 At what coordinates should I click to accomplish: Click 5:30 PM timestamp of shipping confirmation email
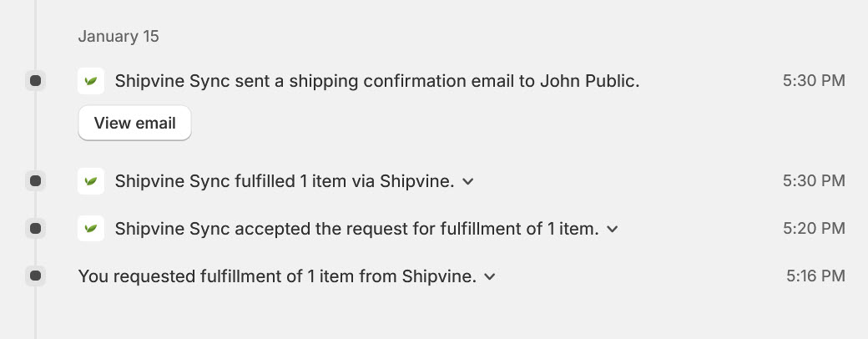point(814,81)
